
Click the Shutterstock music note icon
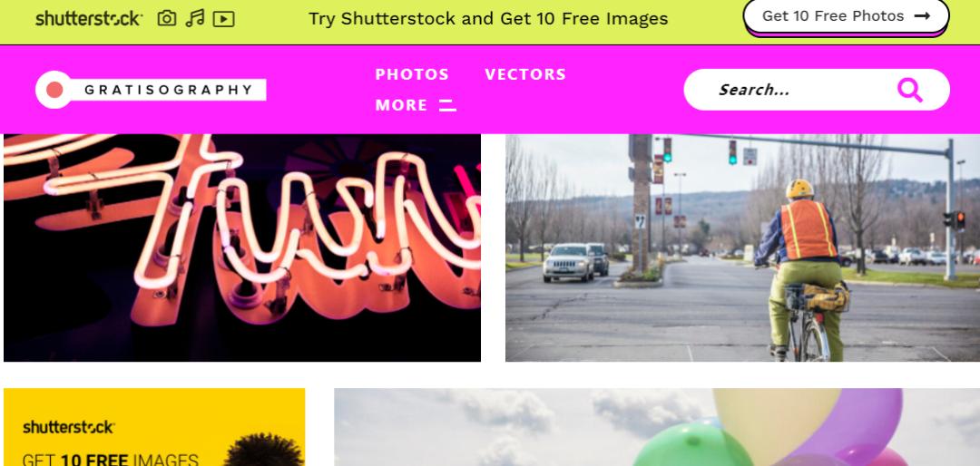coord(195,18)
